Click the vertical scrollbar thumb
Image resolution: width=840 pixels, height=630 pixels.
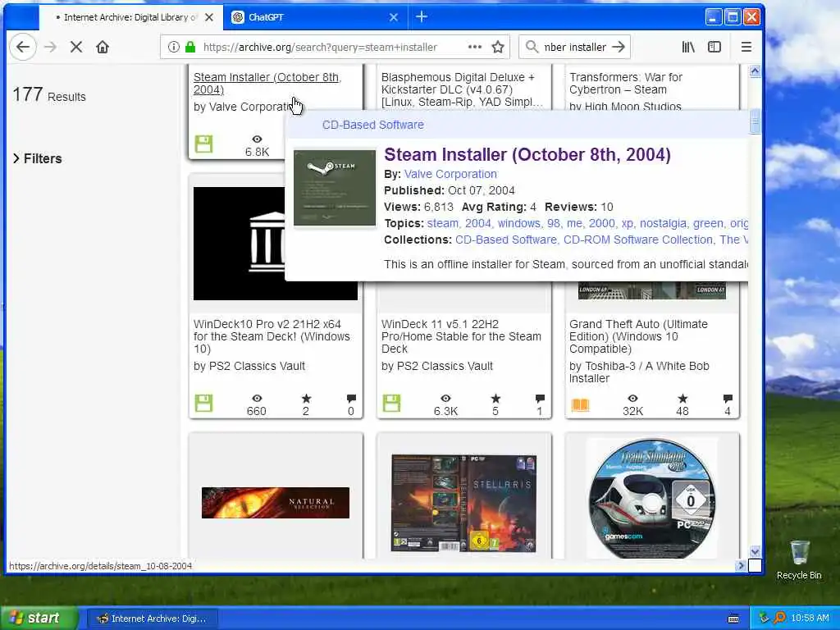click(x=755, y=121)
